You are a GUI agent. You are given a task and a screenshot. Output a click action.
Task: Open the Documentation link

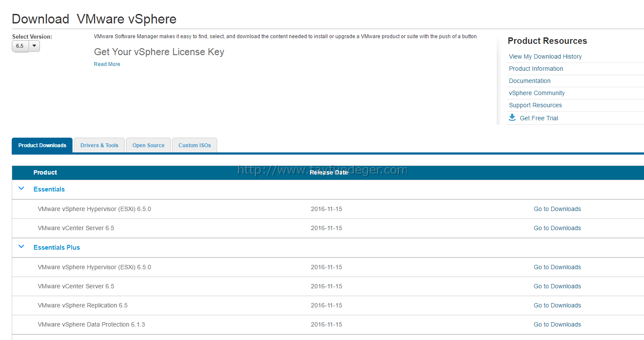click(529, 81)
